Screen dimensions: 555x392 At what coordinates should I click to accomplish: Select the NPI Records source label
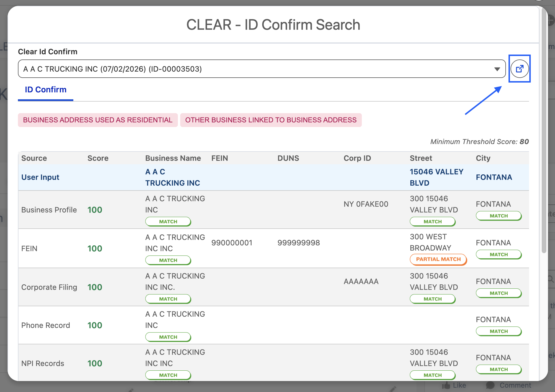pos(43,363)
